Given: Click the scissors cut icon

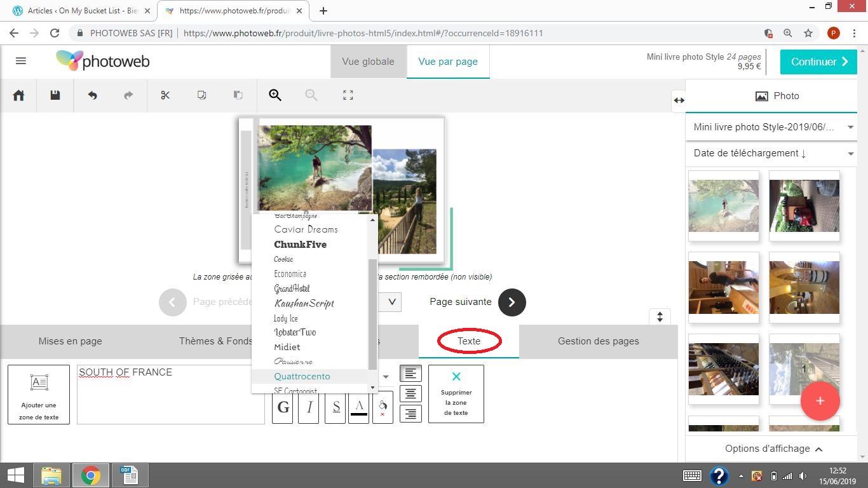Looking at the screenshot, I should coord(165,95).
